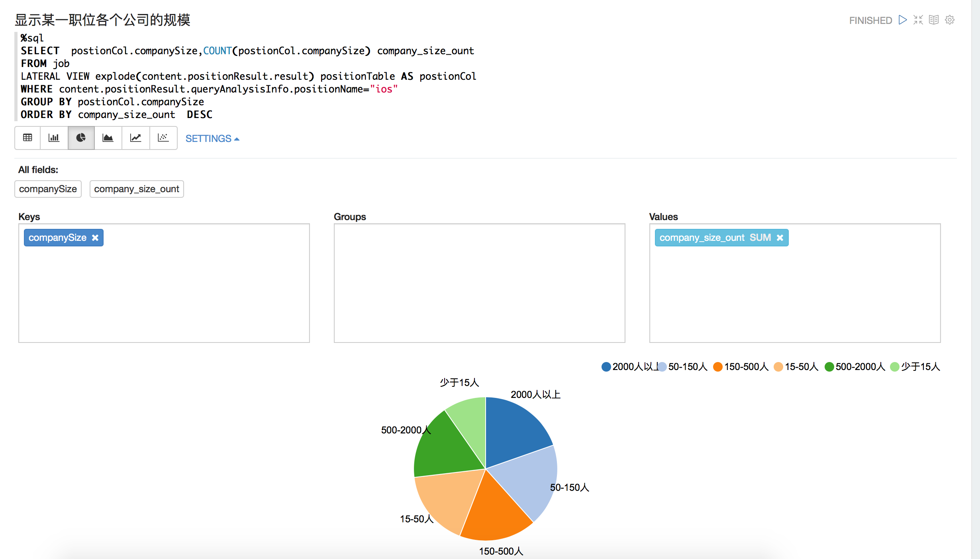Toggle the 少于15人 legend entry
The height and width of the screenshot is (559, 980).
pos(915,367)
